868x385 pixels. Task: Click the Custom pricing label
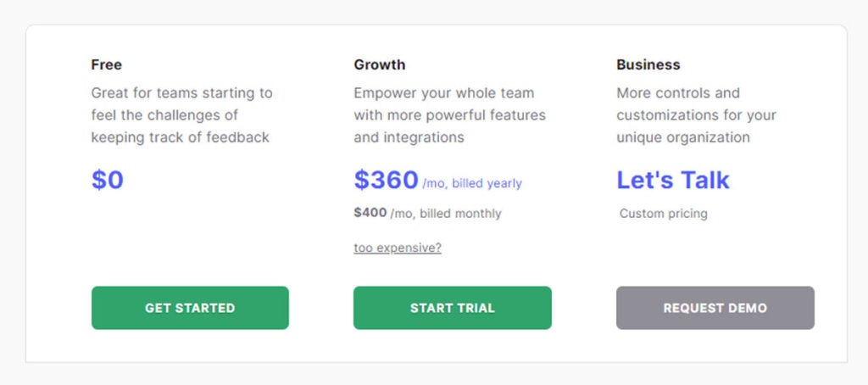pos(663,213)
